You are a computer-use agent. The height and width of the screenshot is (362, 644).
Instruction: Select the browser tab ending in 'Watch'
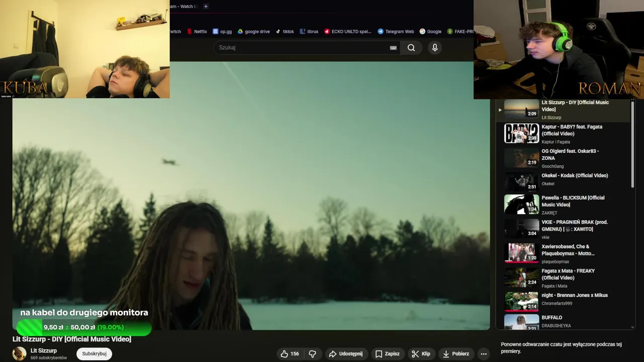[x=184, y=6]
